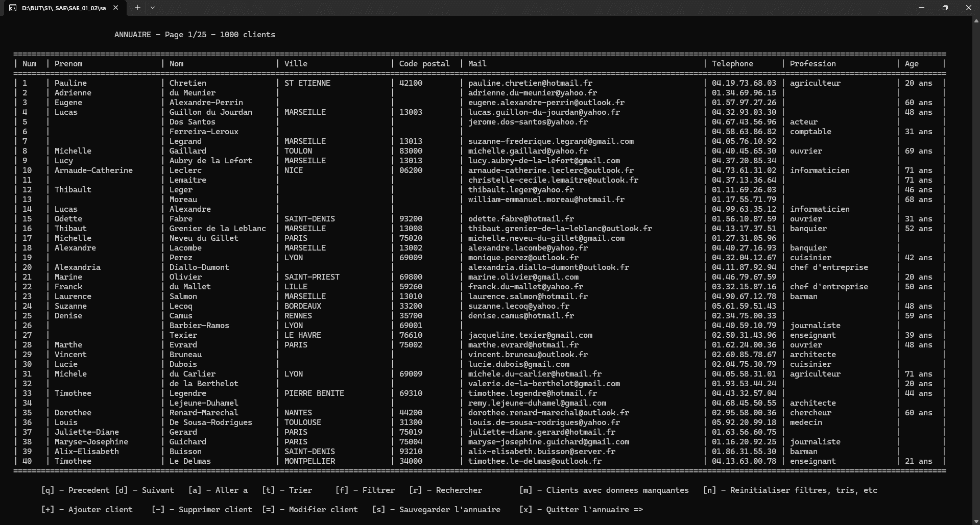Image resolution: width=980 pixels, height=525 pixels.
Task: Click the scrollbar up arrow
Action: (976, 21)
